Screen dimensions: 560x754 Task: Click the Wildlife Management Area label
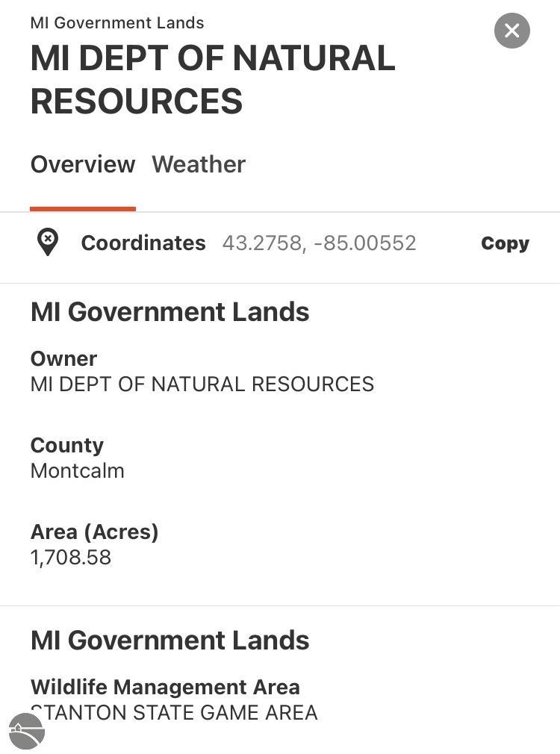165,687
